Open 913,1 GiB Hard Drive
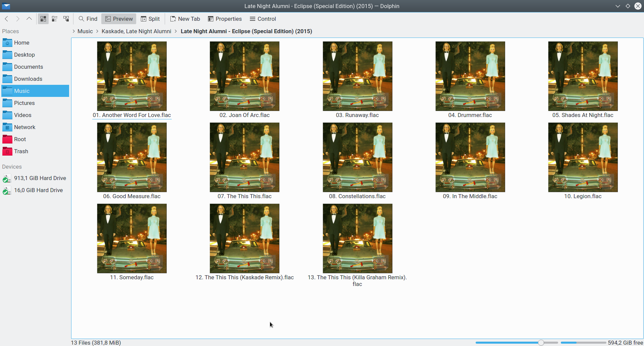The height and width of the screenshot is (346, 644). pyautogui.click(x=35, y=178)
